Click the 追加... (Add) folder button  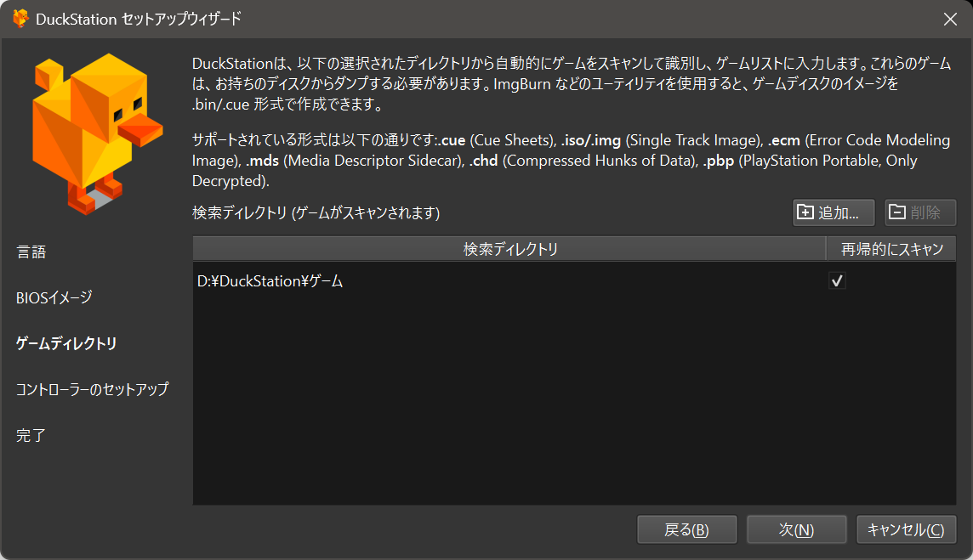834,212
